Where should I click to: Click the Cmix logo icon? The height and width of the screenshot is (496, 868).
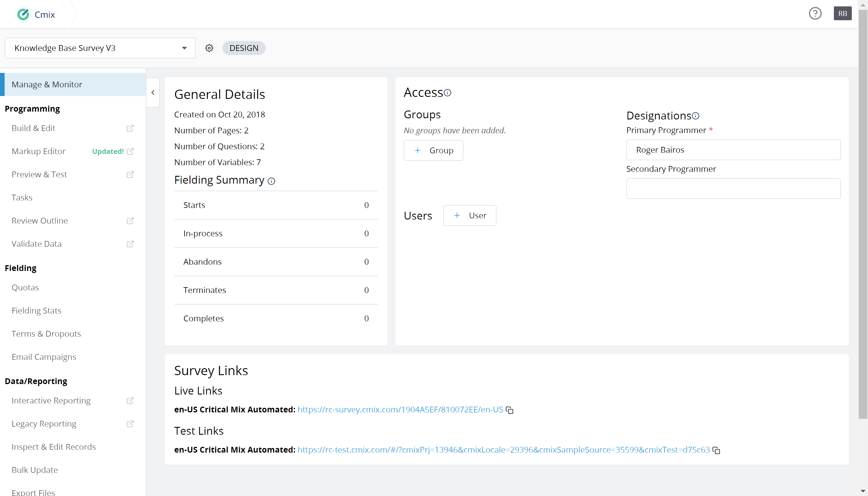coord(23,14)
